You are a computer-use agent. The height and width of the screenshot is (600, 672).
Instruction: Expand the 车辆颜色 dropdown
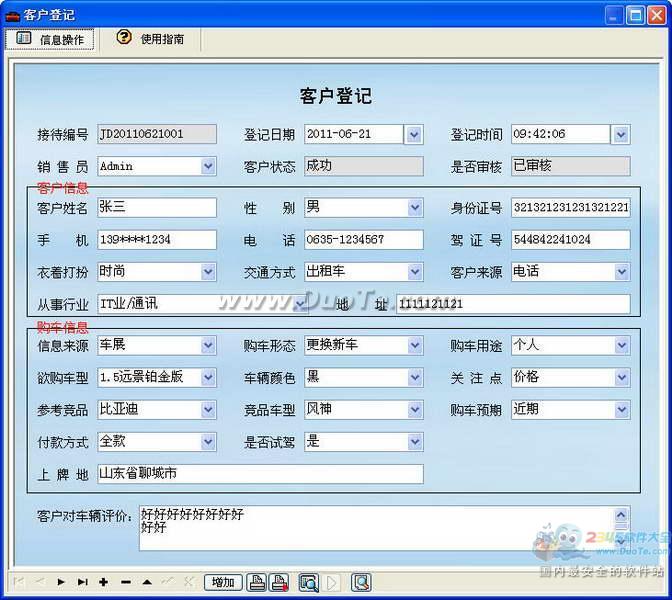click(x=414, y=378)
